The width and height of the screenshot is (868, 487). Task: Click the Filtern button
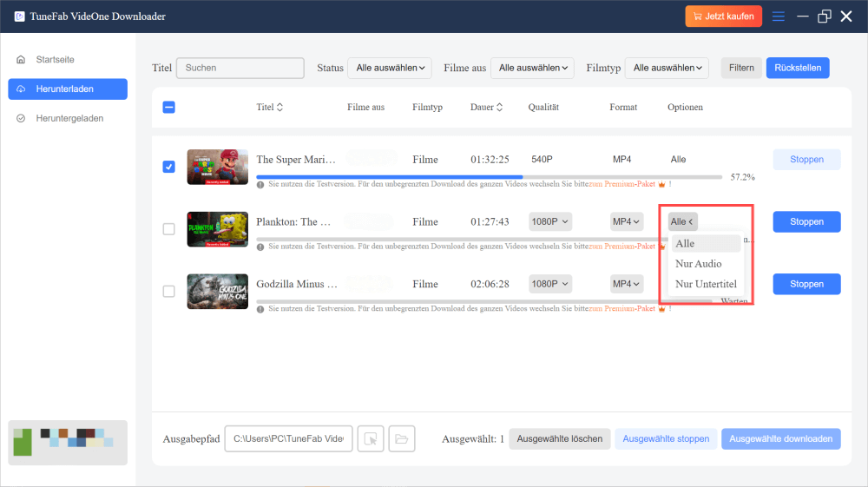point(741,68)
